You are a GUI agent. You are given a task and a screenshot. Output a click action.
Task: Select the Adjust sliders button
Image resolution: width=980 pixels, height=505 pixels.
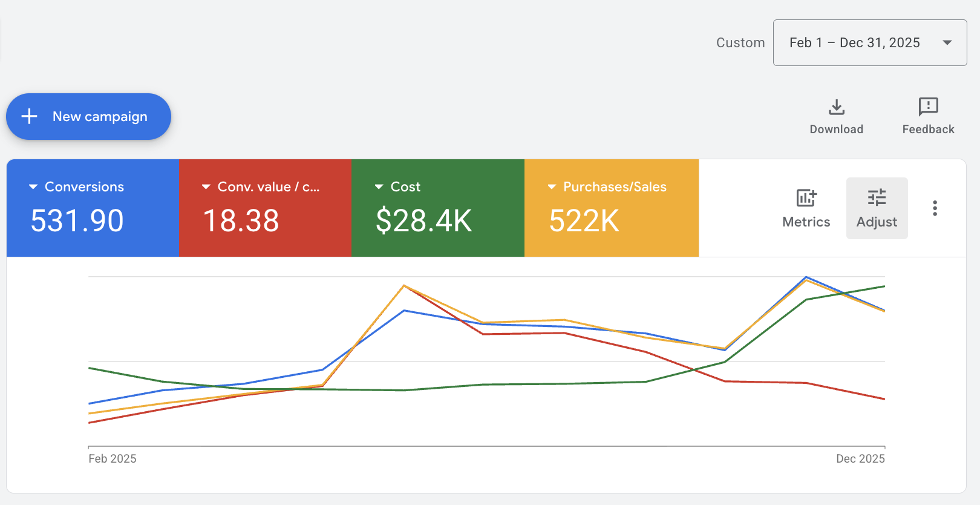click(877, 208)
